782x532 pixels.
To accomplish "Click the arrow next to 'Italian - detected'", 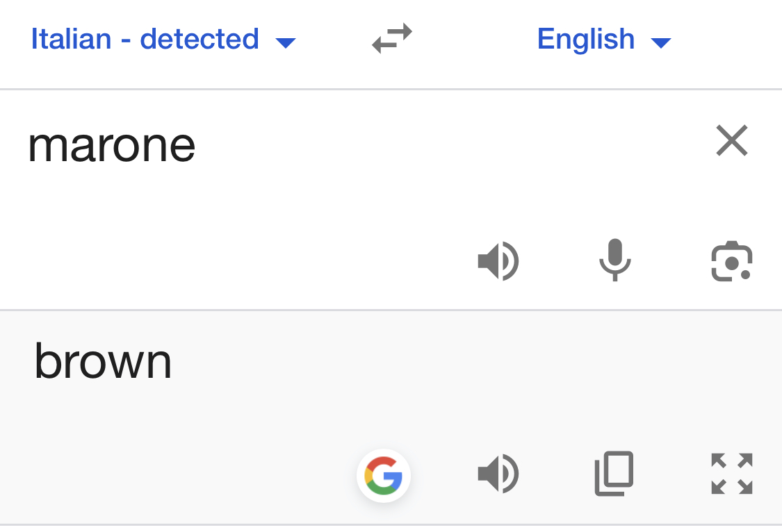I will [x=286, y=43].
